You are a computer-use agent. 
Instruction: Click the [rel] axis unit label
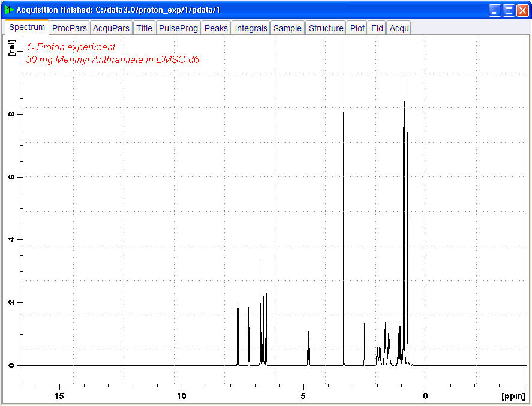(x=11, y=47)
